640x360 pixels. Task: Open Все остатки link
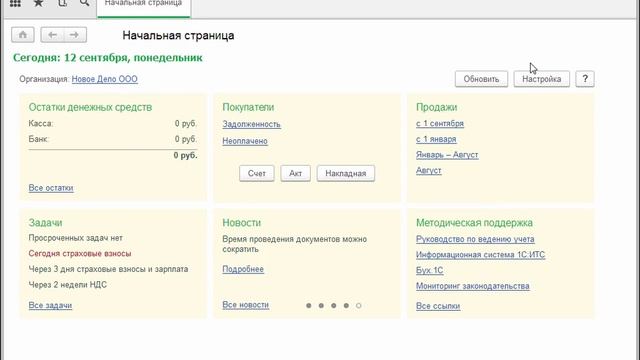tap(51, 188)
